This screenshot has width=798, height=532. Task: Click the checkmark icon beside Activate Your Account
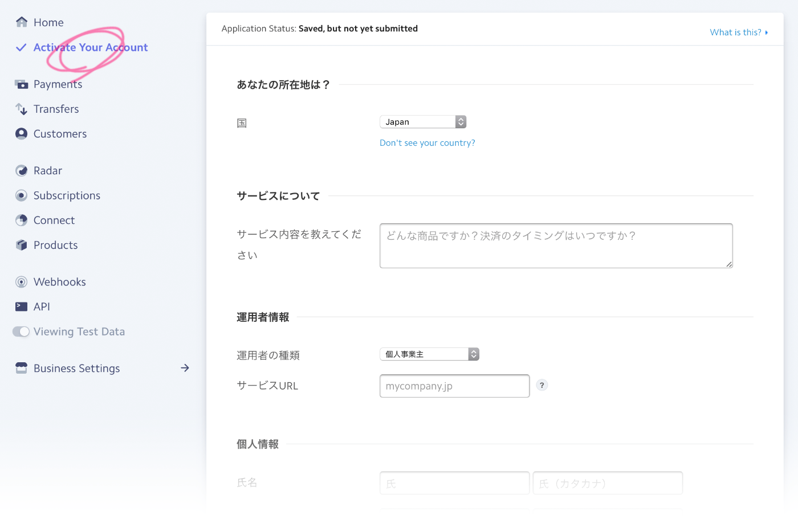(x=21, y=47)
